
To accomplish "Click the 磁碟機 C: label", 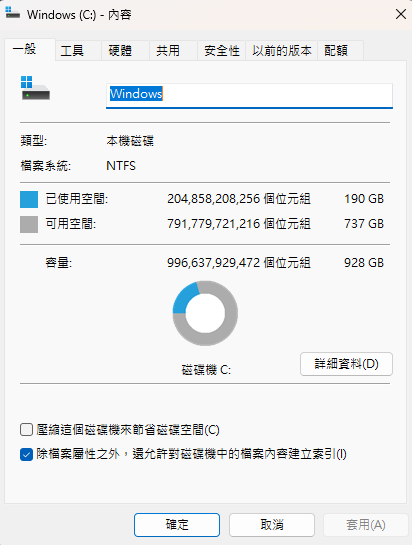I will 206,370.
